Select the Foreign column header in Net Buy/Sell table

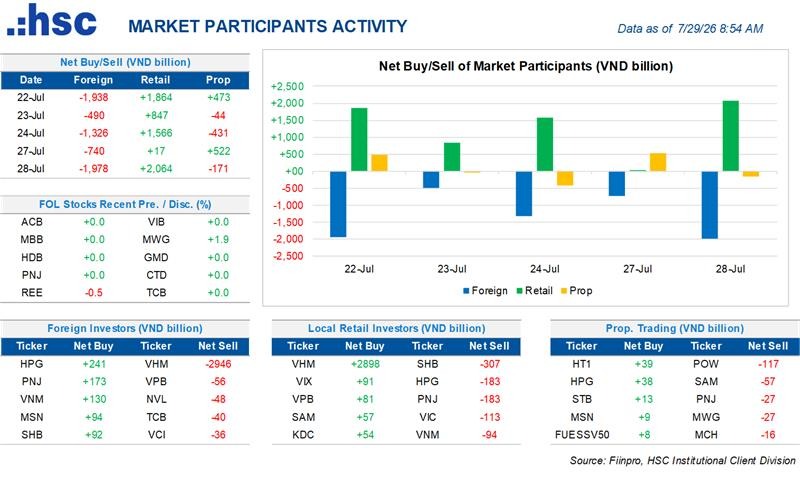tap(93, 80)
